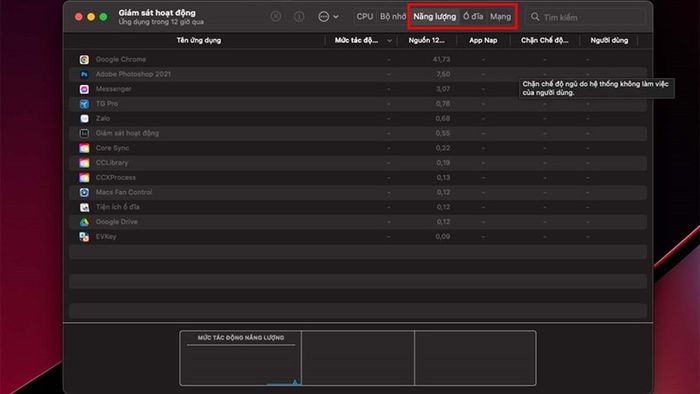Click the Tìm kiếm search field

[585, 17]
